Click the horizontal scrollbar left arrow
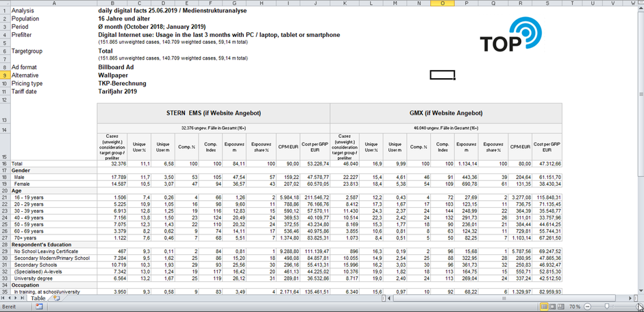Viewport: 644px width, 312px height. pyautogui.click(x=389, y=298)
